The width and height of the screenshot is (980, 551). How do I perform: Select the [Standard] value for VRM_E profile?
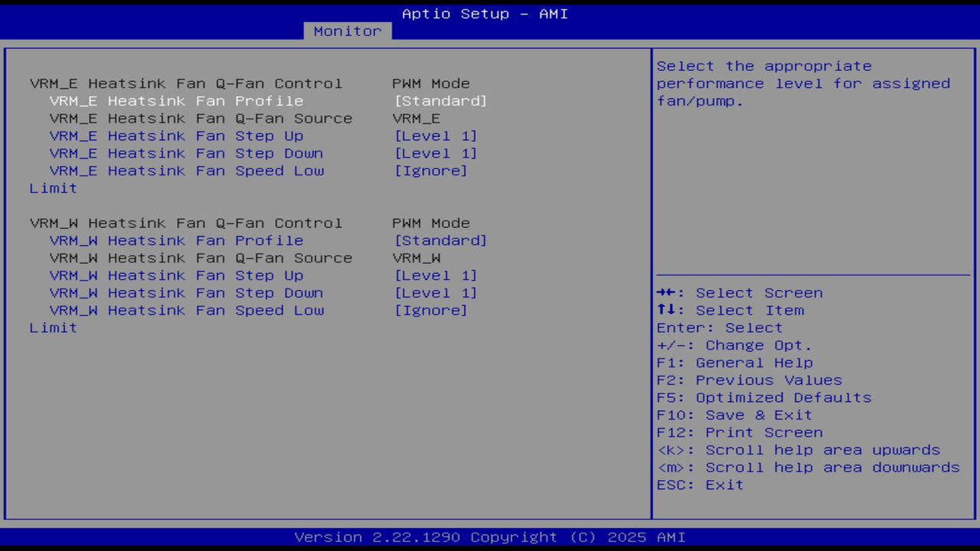(x=440, y=100)
